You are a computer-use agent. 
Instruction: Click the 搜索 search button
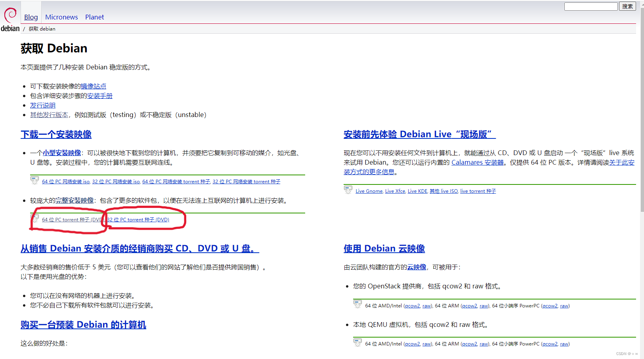627,6
